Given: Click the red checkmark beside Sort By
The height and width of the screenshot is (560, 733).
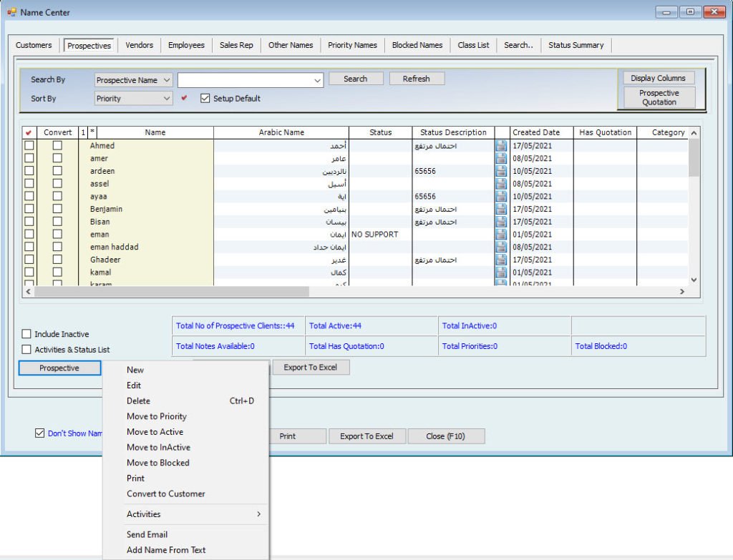Looking at the screenshot, I should (x=184, y=99).
